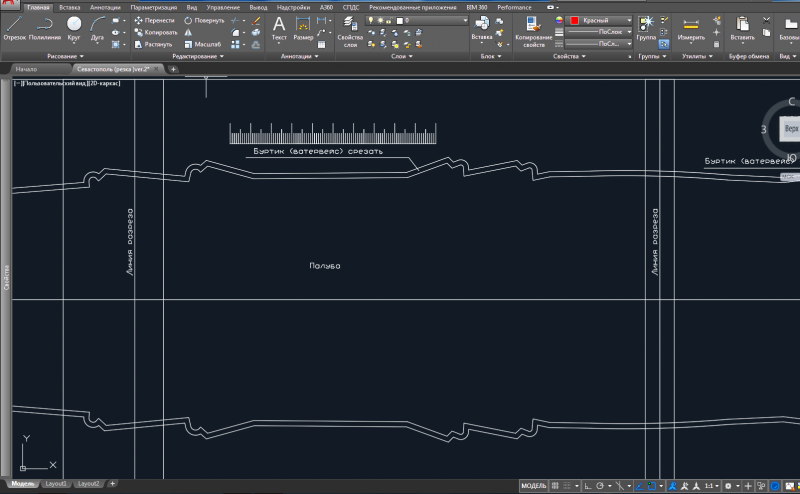Select the Отрезок (Line) tool
Screen dimensions: 800x494
(14, 24)
